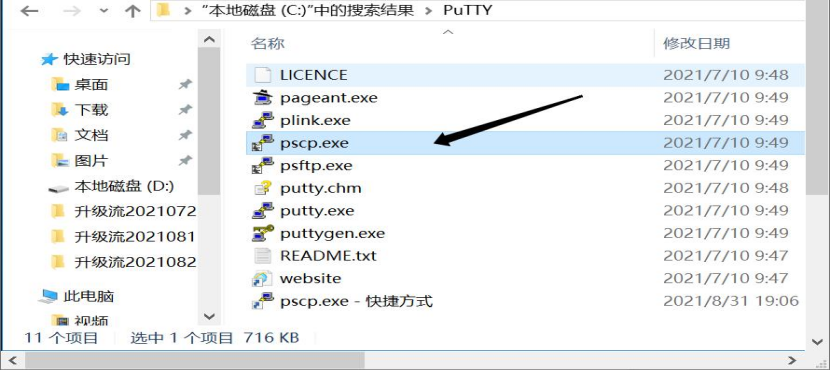Open the recent locations dropdown arrow
Viewport: 831px width, 371px height.
click(104, 12)
